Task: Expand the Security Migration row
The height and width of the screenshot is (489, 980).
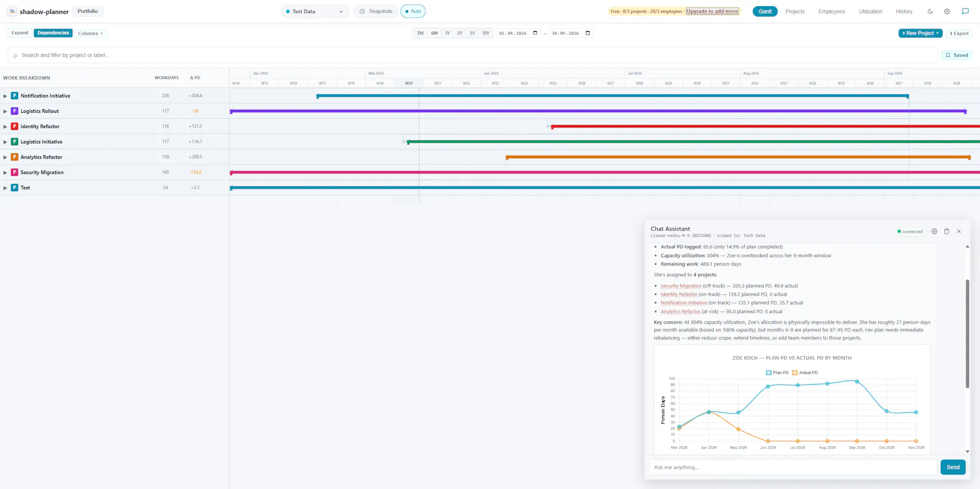Action: coord(5,172)
